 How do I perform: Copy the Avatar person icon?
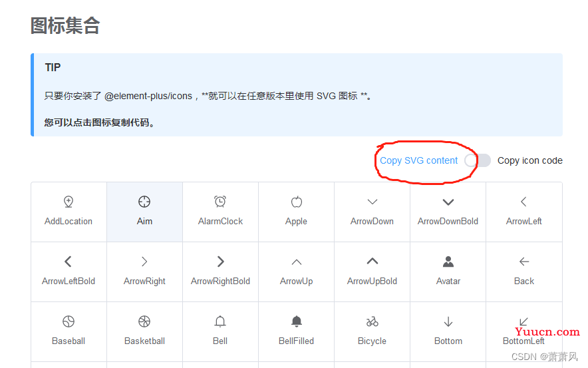point(448,262)
